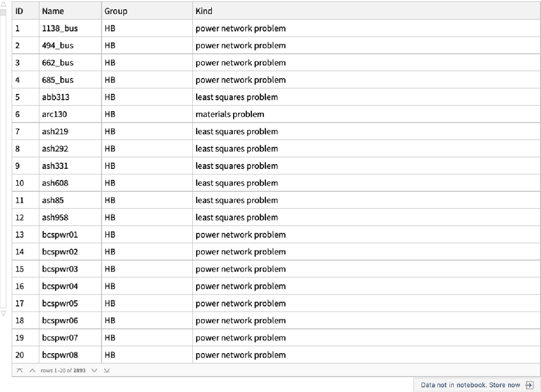541x392 pixels.
Task: Advance to the next page of rows
Action: point(95,370)
